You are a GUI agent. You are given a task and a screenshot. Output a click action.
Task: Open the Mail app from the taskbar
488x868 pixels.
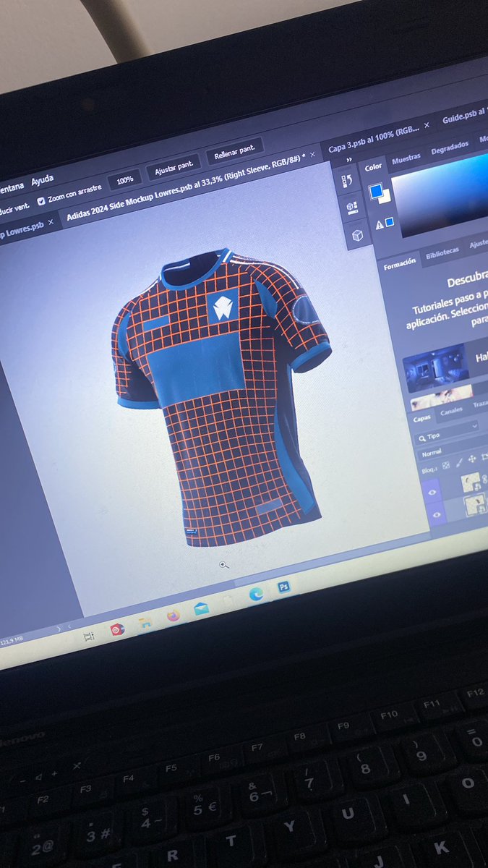click(201, 608)
